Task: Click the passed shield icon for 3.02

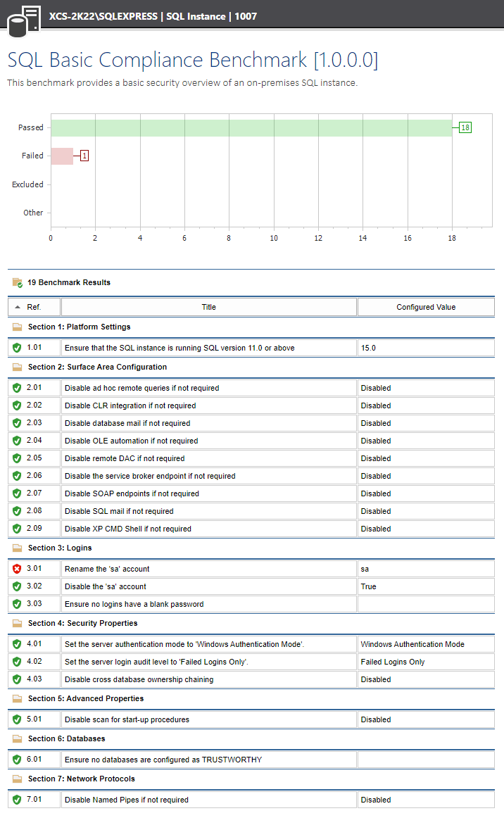Action: [x=17, y=586]
